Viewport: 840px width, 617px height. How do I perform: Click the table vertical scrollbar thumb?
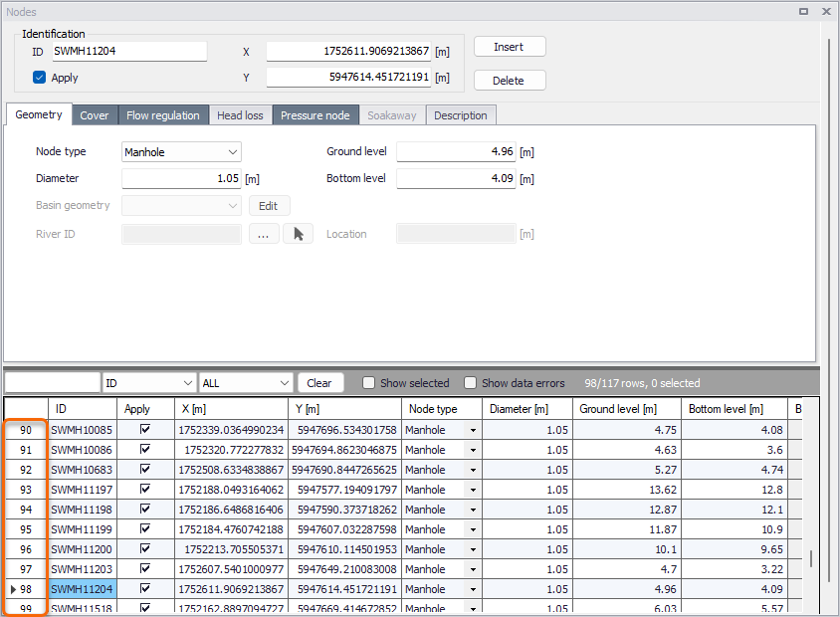click(811, 558)
